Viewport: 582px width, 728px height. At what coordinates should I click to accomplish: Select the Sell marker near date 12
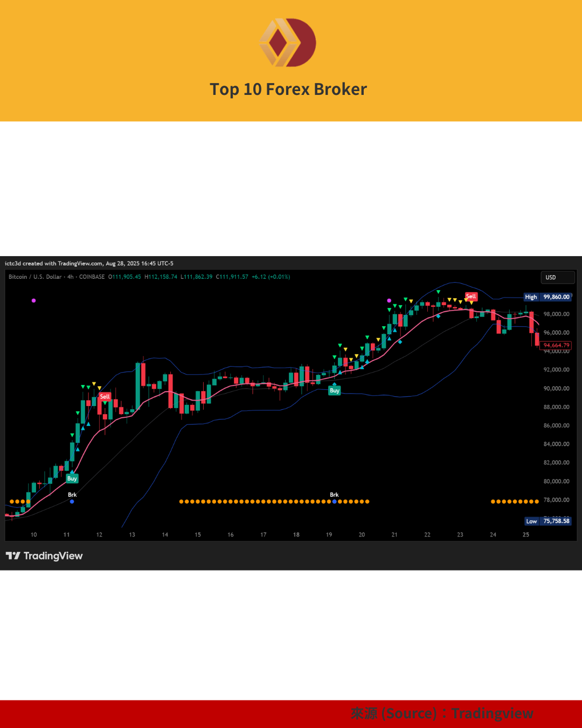coord(105,396)
